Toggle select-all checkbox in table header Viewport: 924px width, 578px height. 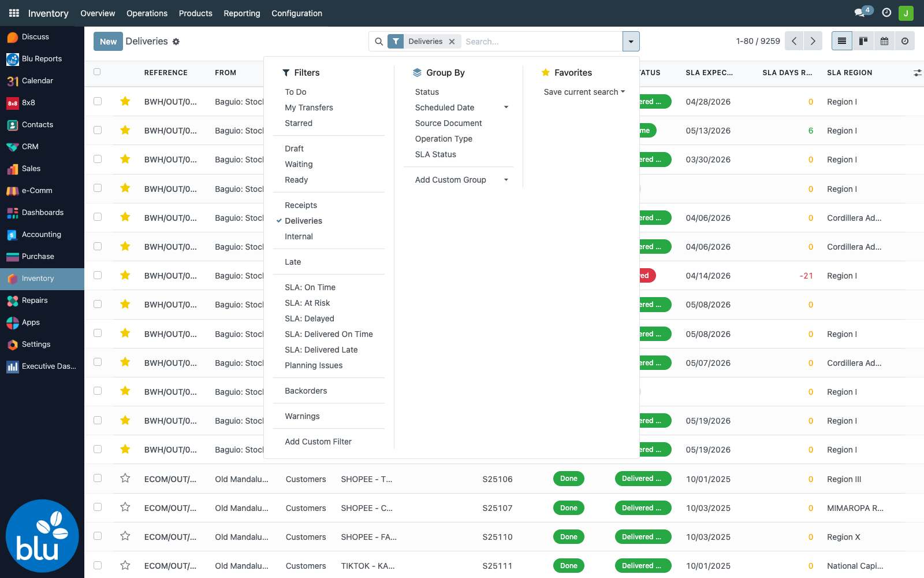pos(97,72)
